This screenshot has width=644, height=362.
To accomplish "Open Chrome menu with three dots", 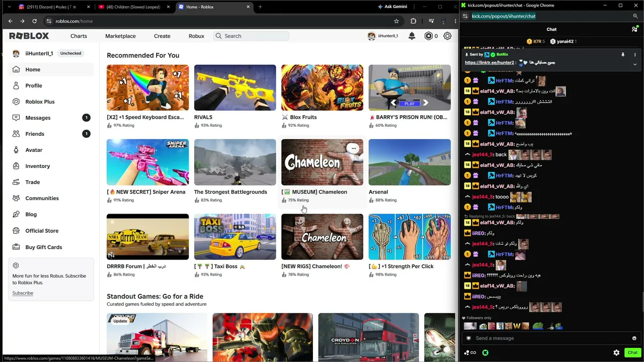I will 455,21.
